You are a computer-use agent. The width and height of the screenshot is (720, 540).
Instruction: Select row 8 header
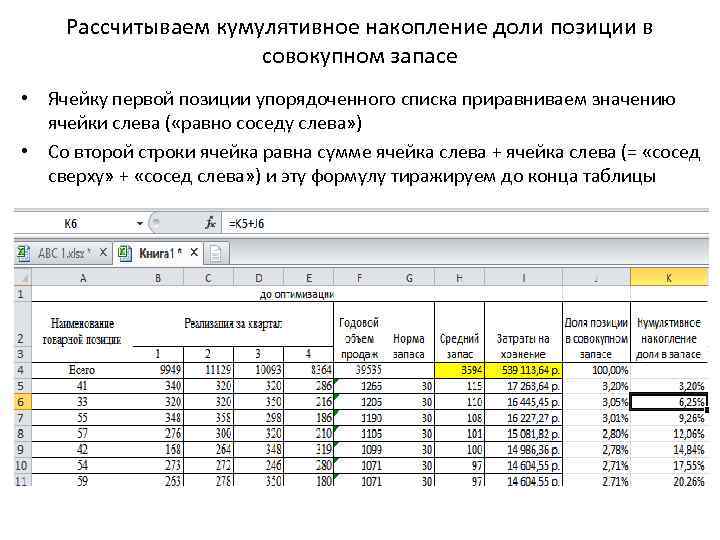(x=22, y=434)
